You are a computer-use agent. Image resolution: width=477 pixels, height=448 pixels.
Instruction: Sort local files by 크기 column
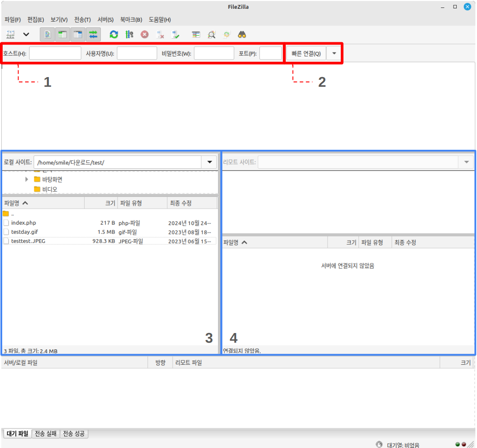(x=101, y=203)
